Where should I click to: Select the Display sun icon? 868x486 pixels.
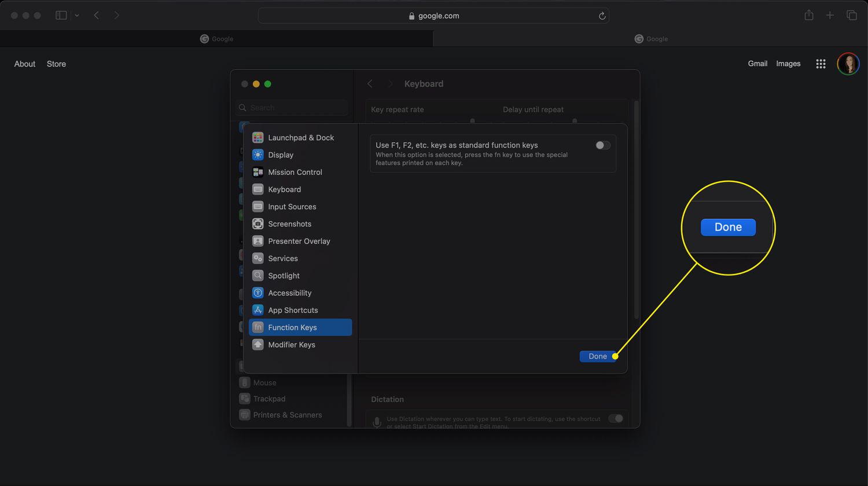tap(258, 155)
